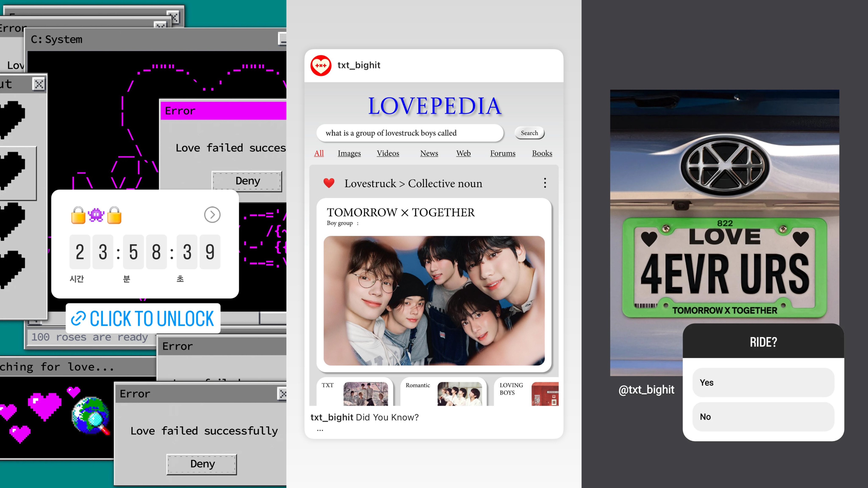Click the "100 roses are ready" status text
The height and width of the screenshot is (488, 868).
(x=90, y=337)
